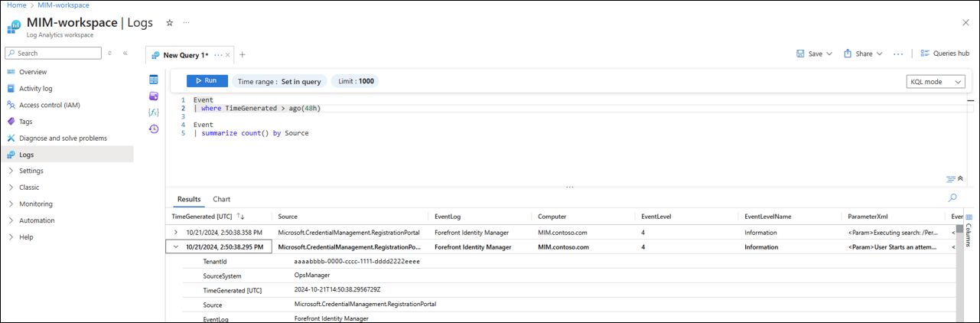Click the Home breadcrumb link
980x323 pixels.
pos(16,5)
